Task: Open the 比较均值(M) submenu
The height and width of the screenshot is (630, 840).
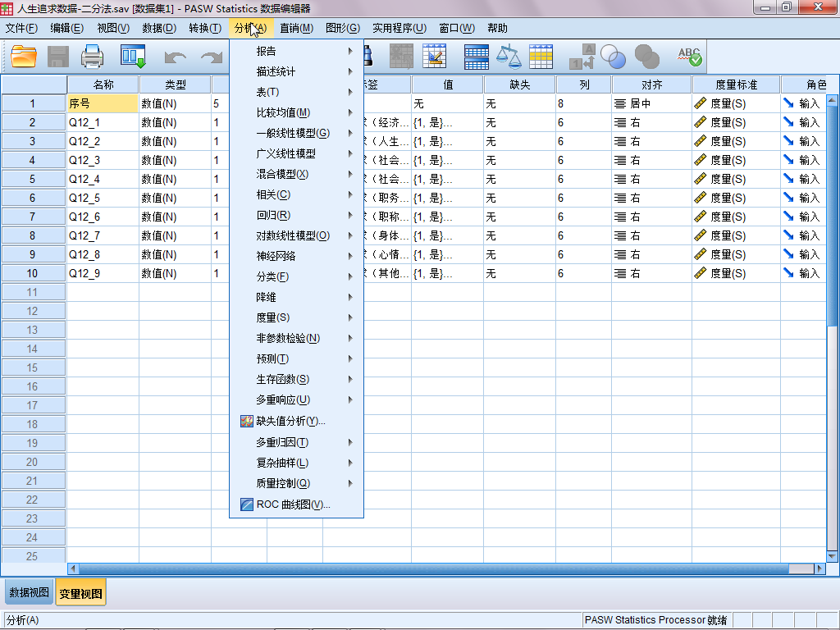Action: click(x=296, y=112)
